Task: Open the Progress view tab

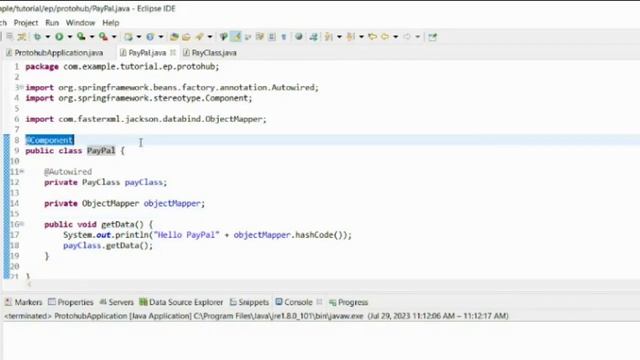Action: tap(349, 302)
